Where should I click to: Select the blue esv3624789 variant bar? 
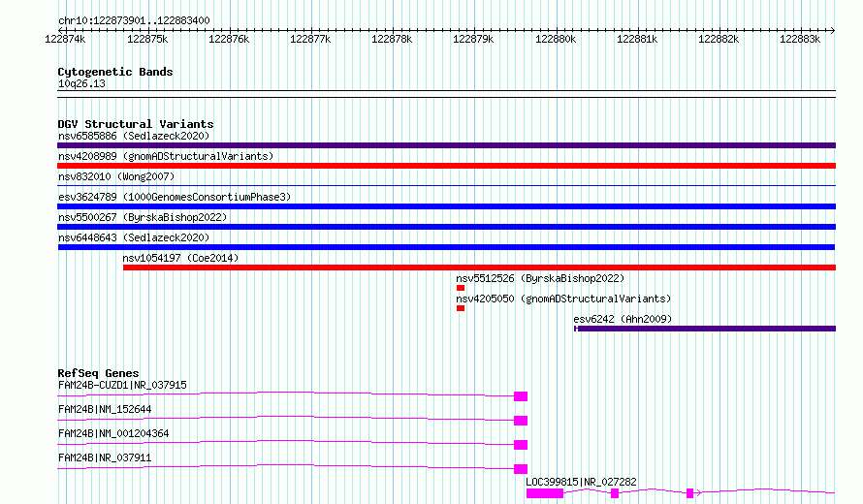click(446, 206)
